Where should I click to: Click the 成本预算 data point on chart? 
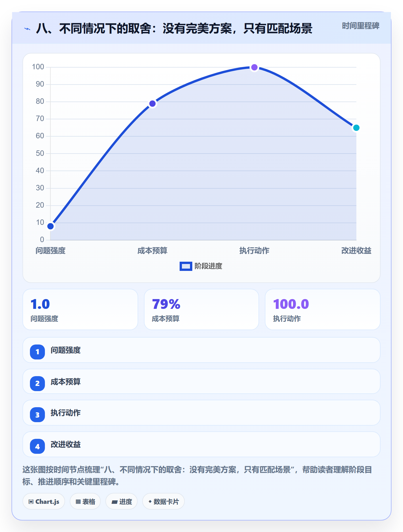[153, 104]
